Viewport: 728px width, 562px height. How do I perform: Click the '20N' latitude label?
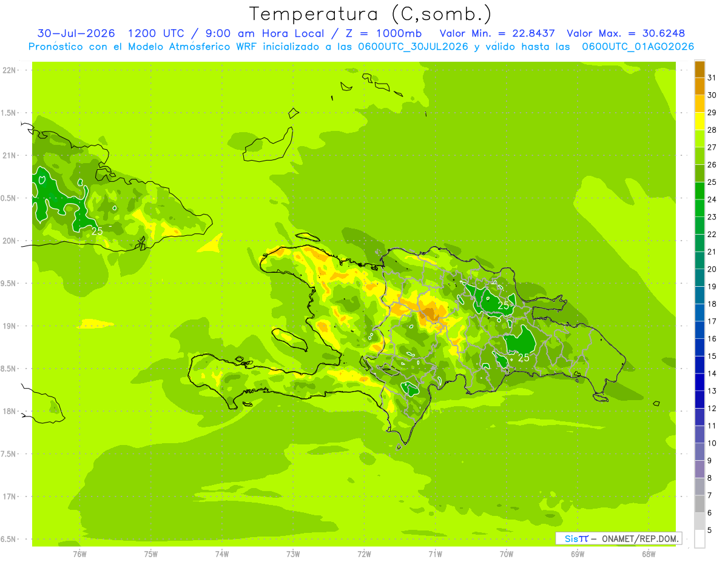pyautogui.click(x=10, y=241)
